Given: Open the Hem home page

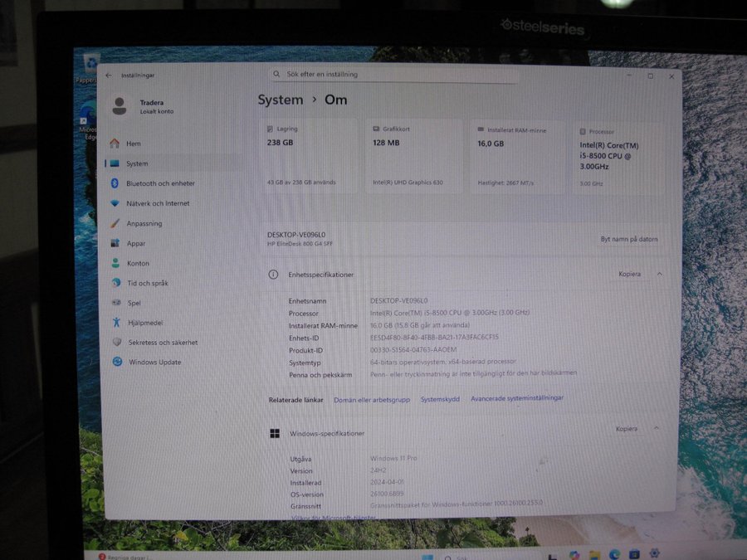Looking at the screenshot, I should pos(133,144).
